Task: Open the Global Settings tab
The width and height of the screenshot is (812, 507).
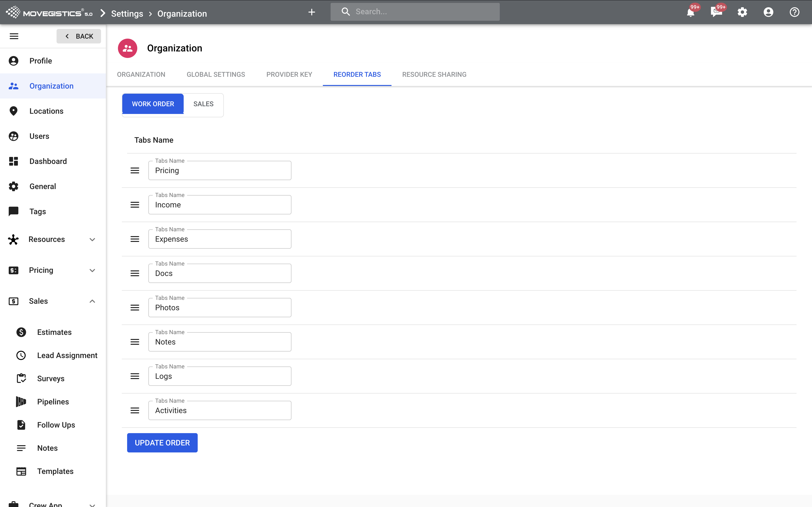Action: [x=216, y=74]
